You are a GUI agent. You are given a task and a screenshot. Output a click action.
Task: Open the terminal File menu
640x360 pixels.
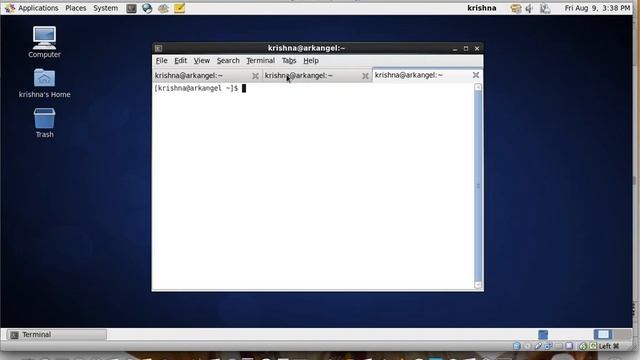[161, 60]
